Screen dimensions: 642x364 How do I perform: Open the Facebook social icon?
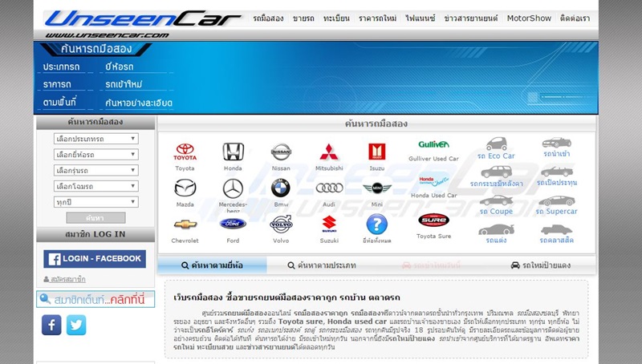tap(51, 325)
